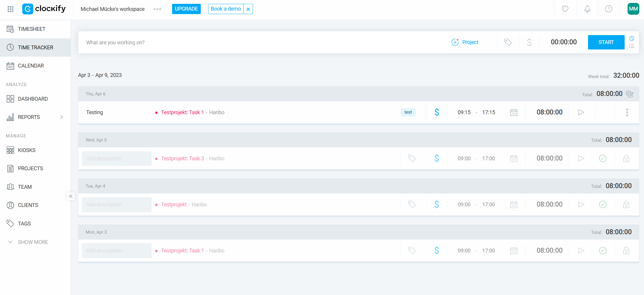Open tag icon on Tue, Apr 4 entry
The image size is (644, 295).
(x=412, y=205)
